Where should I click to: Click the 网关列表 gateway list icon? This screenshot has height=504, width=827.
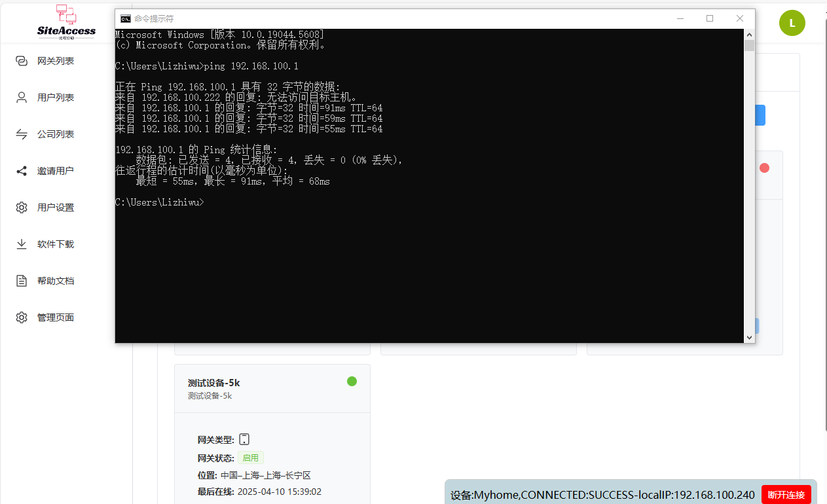22,61
